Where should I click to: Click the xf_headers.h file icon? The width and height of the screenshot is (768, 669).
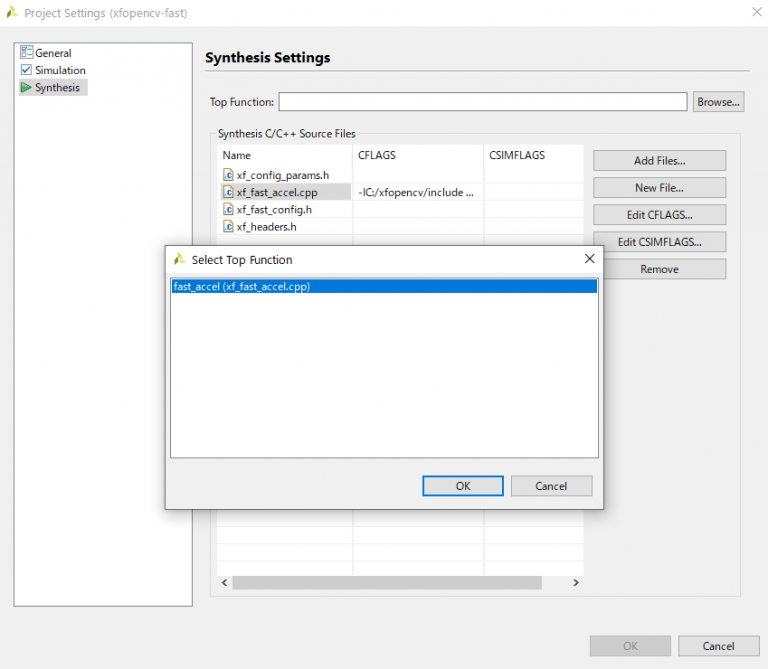(x=228, y=226)
